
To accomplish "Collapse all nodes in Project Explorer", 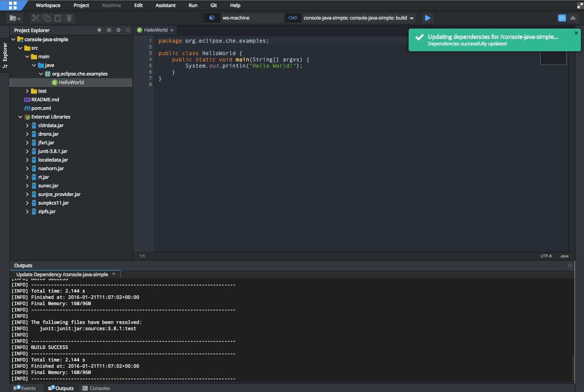I will (x=109, y=30).
